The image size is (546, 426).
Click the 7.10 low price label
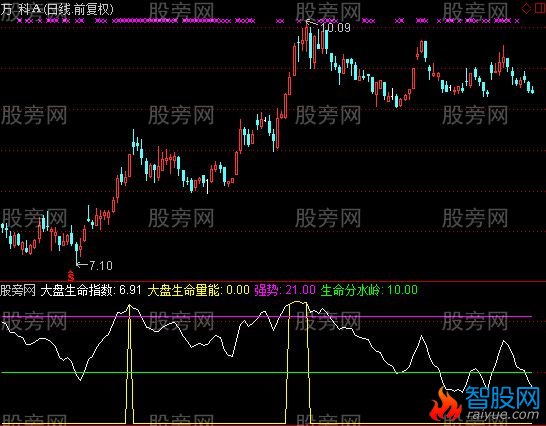(x=101, y=266)
